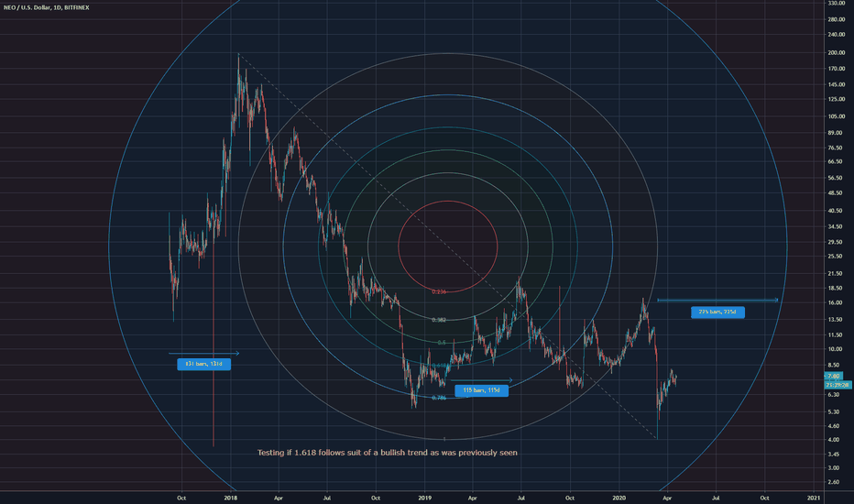Select the 0.618 Fibonacci circle label
This screenshot has width=854, height=504.
tap(439, 366)
